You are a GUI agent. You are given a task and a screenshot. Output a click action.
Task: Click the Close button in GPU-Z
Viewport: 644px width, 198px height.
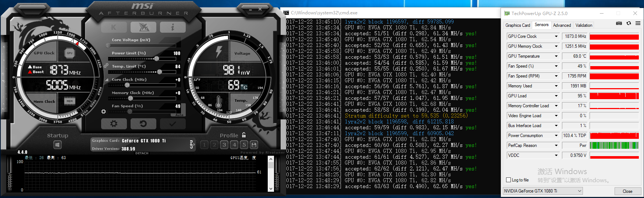click(x=627, y=191)
